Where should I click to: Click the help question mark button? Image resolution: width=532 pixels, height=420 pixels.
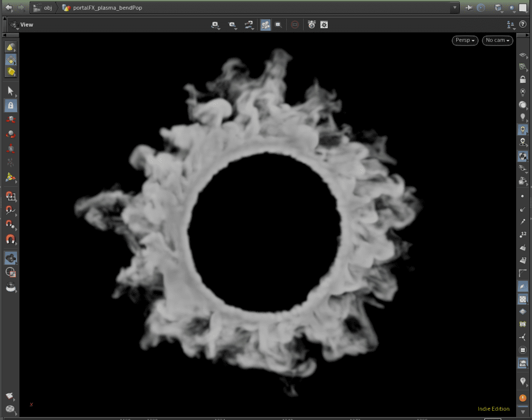(x=522, y=24)
